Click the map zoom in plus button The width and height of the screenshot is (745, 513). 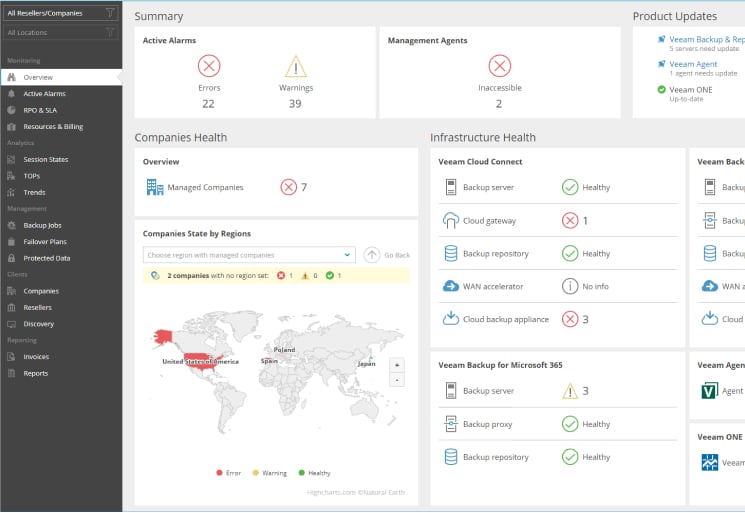(x=396, y=365)
